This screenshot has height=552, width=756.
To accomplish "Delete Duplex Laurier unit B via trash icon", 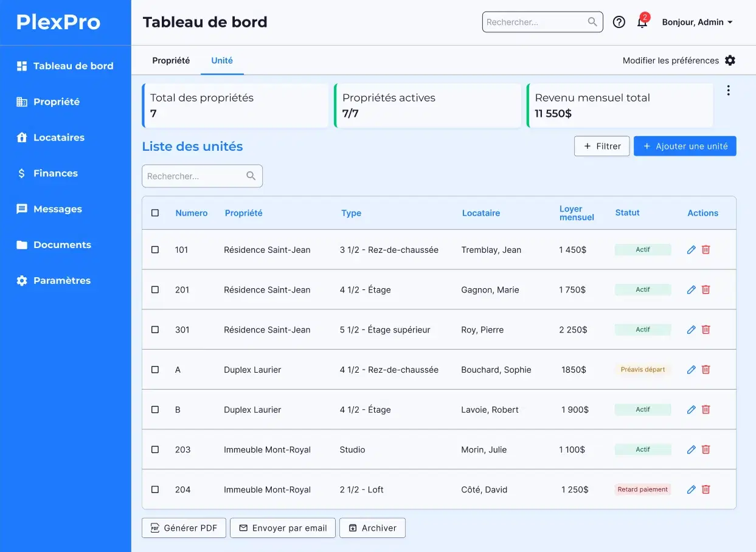I will point(706,410).
